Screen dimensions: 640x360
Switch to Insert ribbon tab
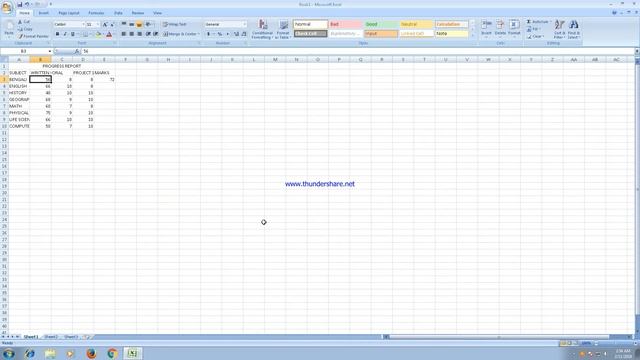point(44,13)
